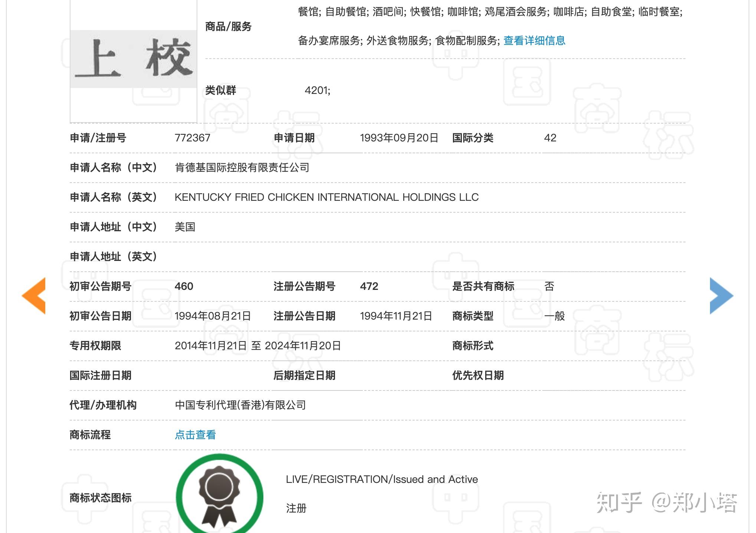The width and height of the screenshot is (756, 533).
Task: Click the ribbon medal icon next to 注册
Action: 220,497
